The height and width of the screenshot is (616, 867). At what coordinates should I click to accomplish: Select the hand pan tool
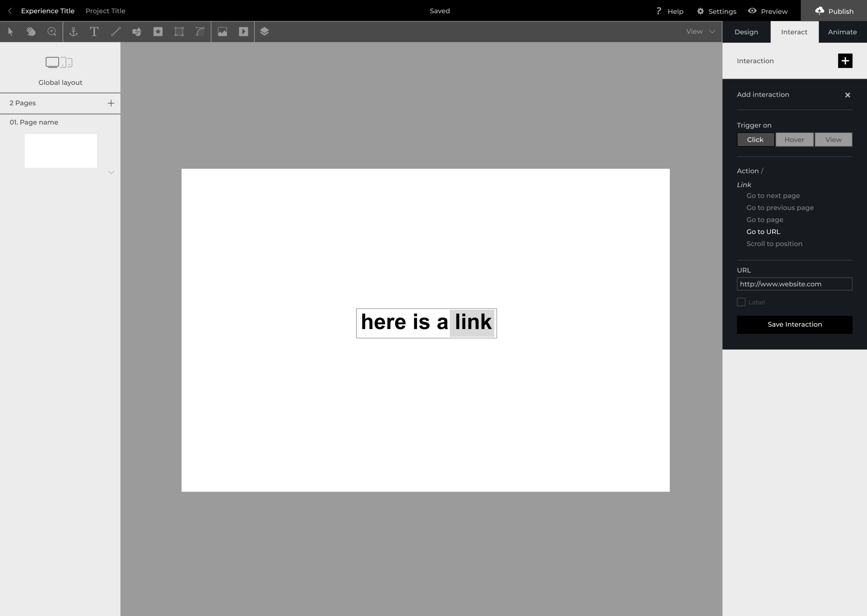[31, 31]
